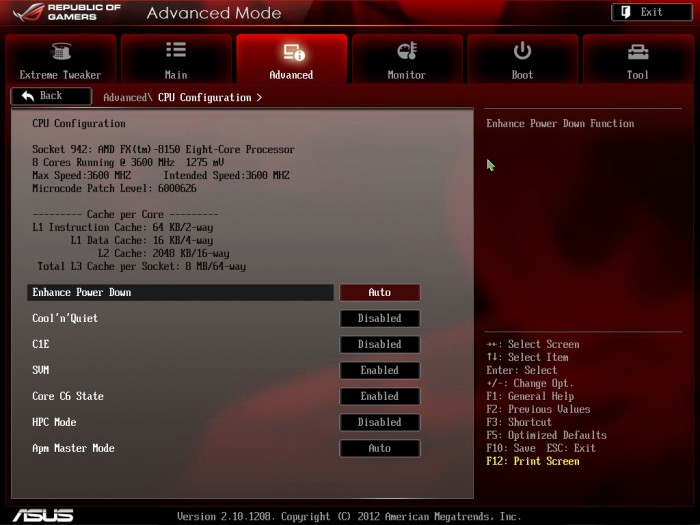Click the F10: Save ESC: Exit hint
Screen dimensions: 700x525
tap(541, 448)
